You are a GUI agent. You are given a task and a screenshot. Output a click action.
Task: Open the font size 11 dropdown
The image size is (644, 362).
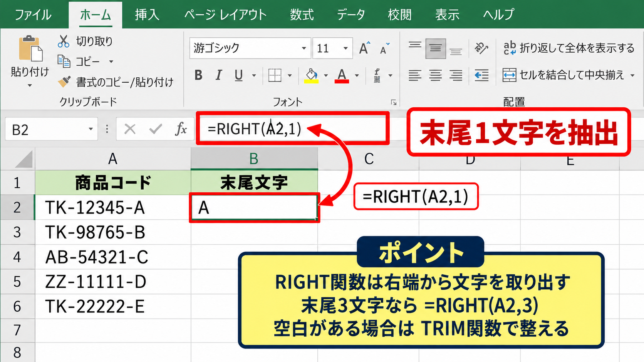coord(345,48)
